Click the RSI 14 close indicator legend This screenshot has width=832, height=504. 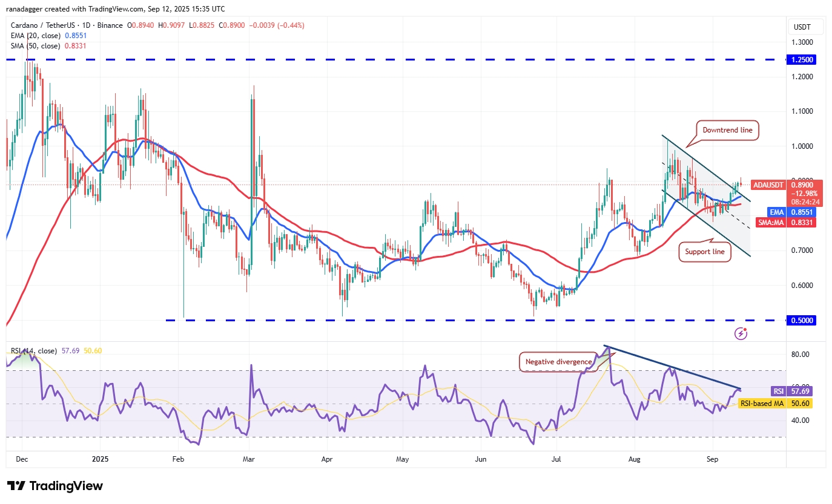tap(34, 351)
